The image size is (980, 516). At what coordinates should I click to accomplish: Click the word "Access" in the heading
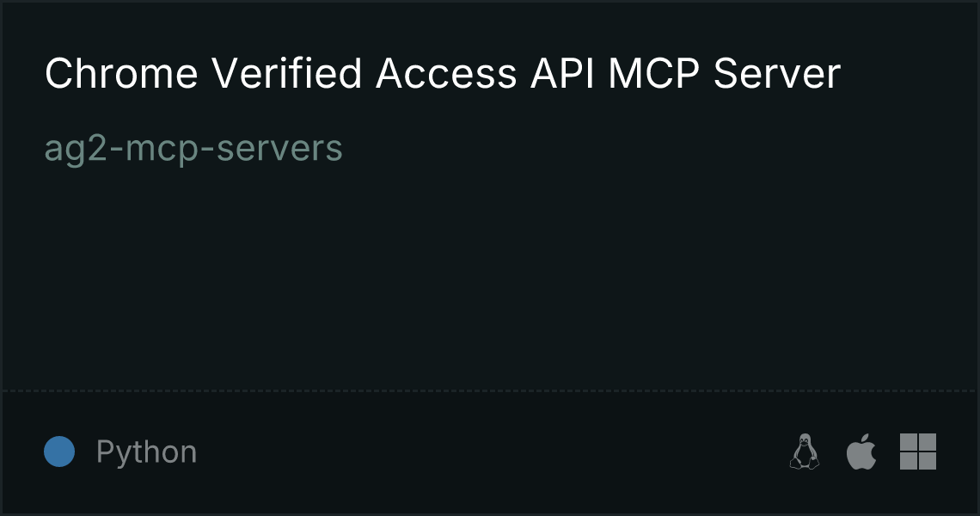(446, 73)
